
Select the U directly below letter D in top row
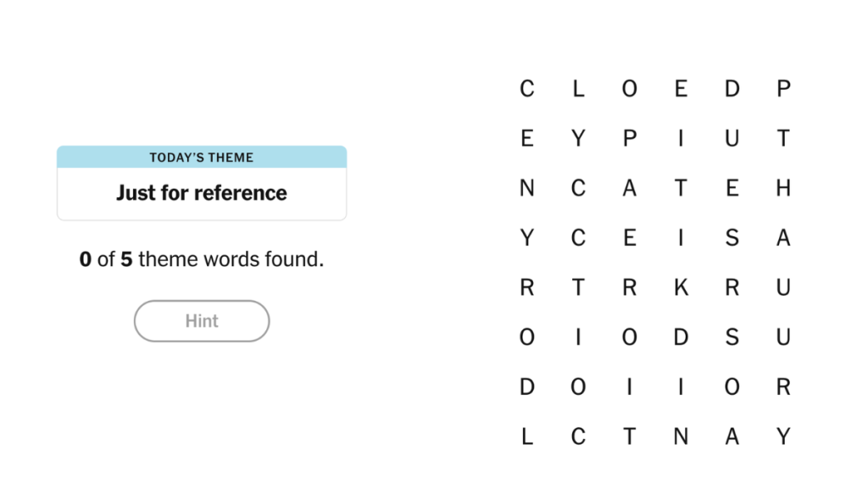pyautogui.click(x=732, y=138)
